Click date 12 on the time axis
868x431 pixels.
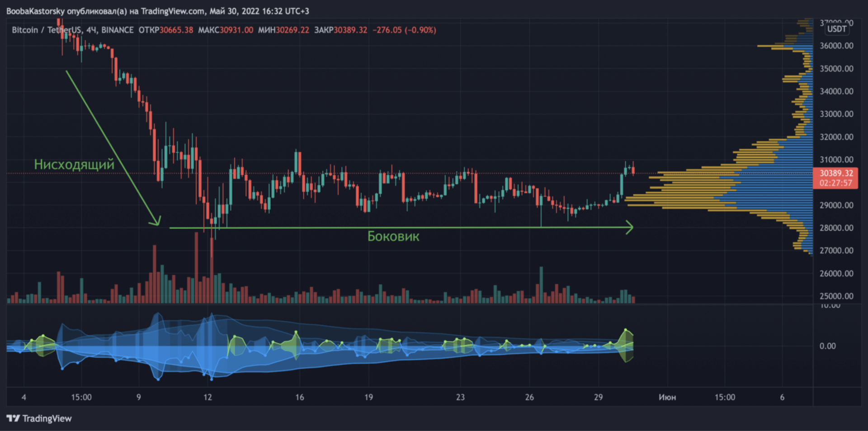click(x=208, y=397)
